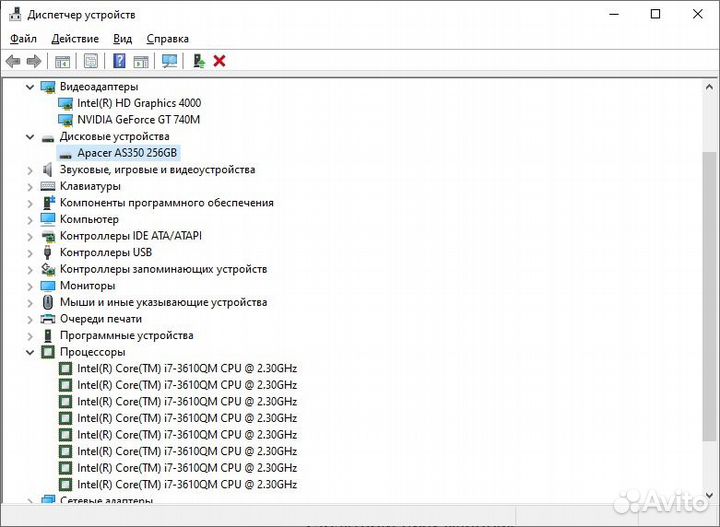Viewport: 720px width, 527px height.
Task: Click the Видеоадаптеры display adapter icon
Action: [x=48, y=87]
